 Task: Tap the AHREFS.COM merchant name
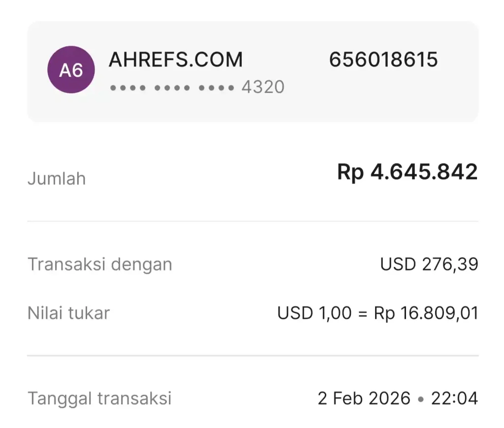tap(176, 60)
